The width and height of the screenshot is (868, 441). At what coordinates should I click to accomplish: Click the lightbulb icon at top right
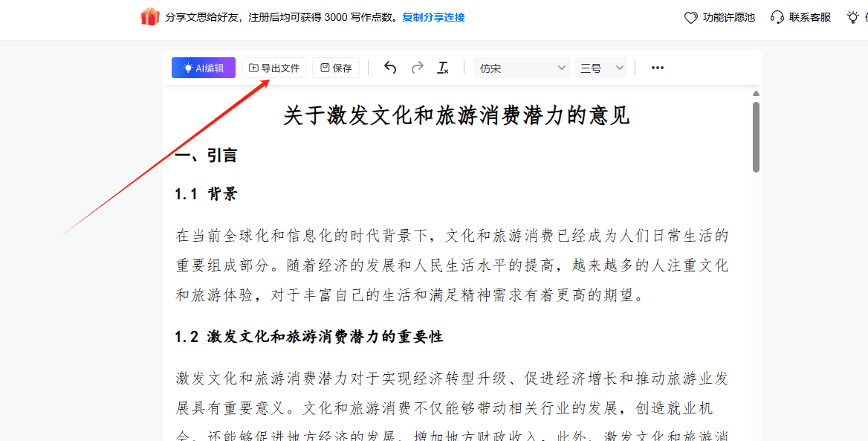pyautogui.click(x=853, y=17)
